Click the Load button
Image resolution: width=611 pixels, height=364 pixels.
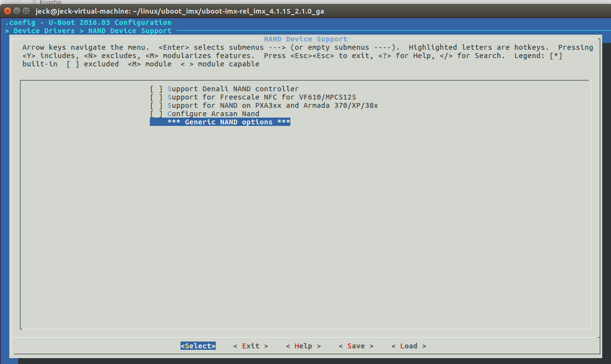(x=409, y=346)
